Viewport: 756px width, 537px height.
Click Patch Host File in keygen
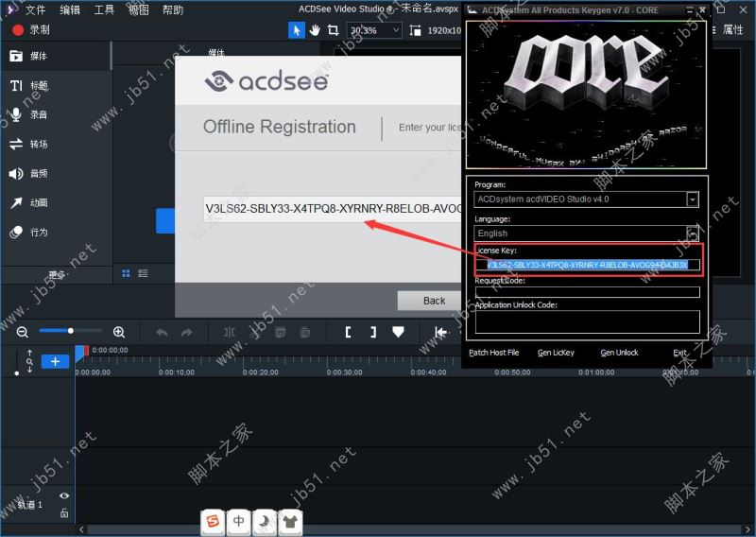point(493,353)
